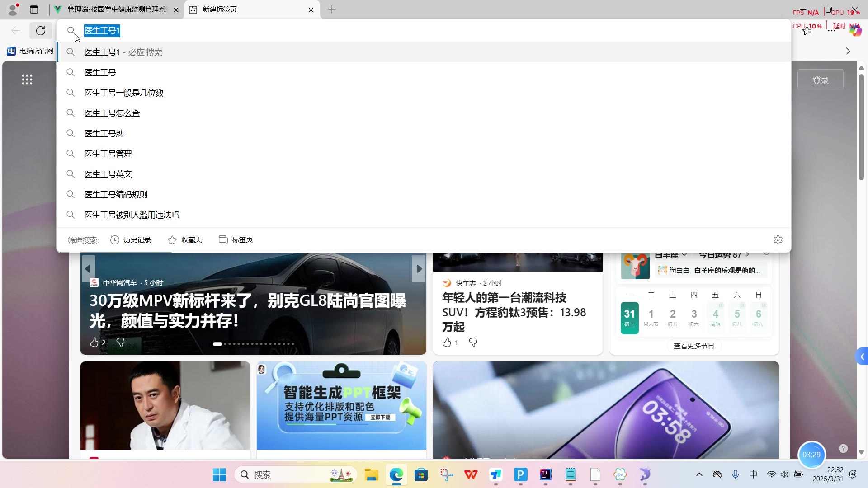Screen dimensions: 868x488
Task: Like the Buick GL8 news article
Action: [x=94, y=343]
